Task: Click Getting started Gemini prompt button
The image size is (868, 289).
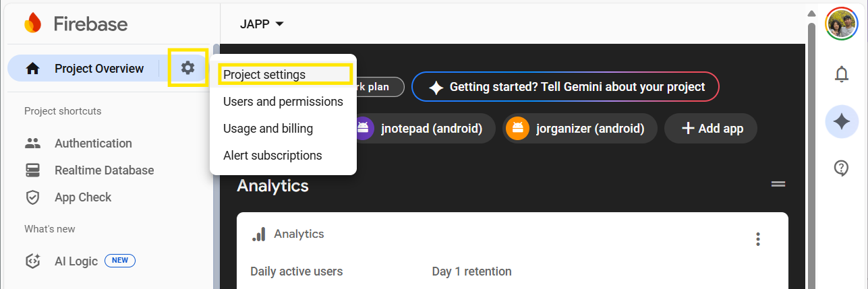Action: [x=565, y=87]
